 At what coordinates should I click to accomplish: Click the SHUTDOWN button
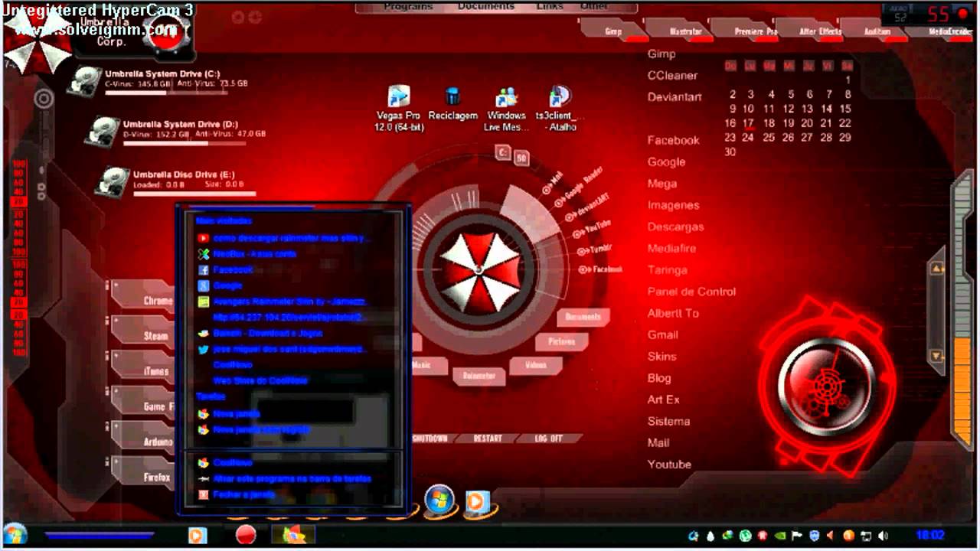(430, 439)
